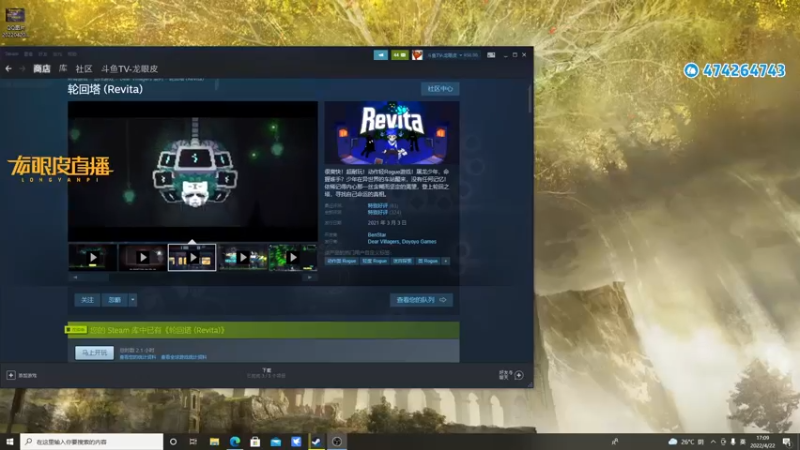800x450 pixels.
Task: Click the OBS taskbar icon
Action: [x=337, y=441]
